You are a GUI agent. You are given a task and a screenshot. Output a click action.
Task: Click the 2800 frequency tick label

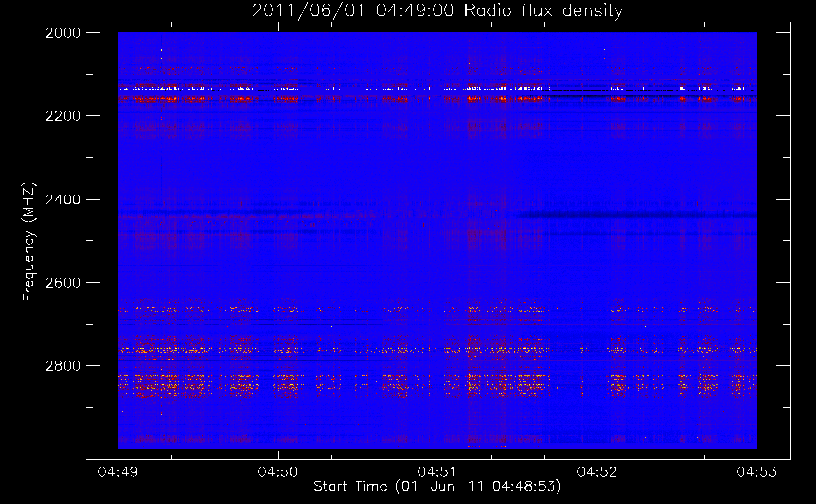point(63,366)
